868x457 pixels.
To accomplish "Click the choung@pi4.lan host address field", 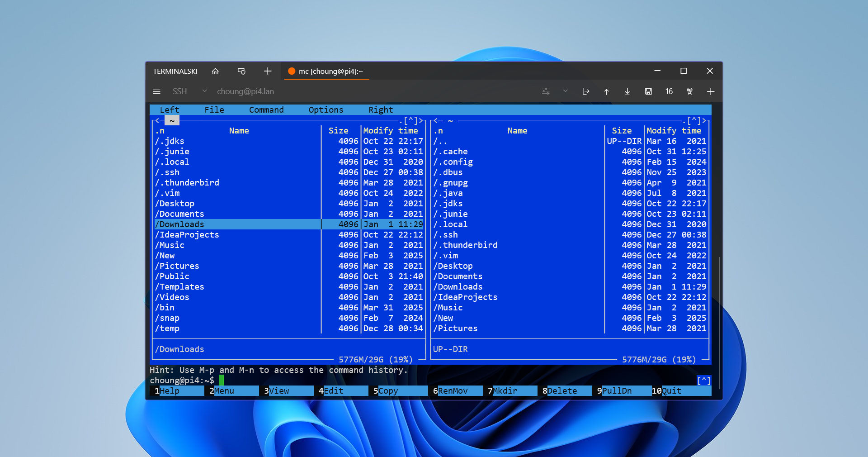I will pos(245,91).
